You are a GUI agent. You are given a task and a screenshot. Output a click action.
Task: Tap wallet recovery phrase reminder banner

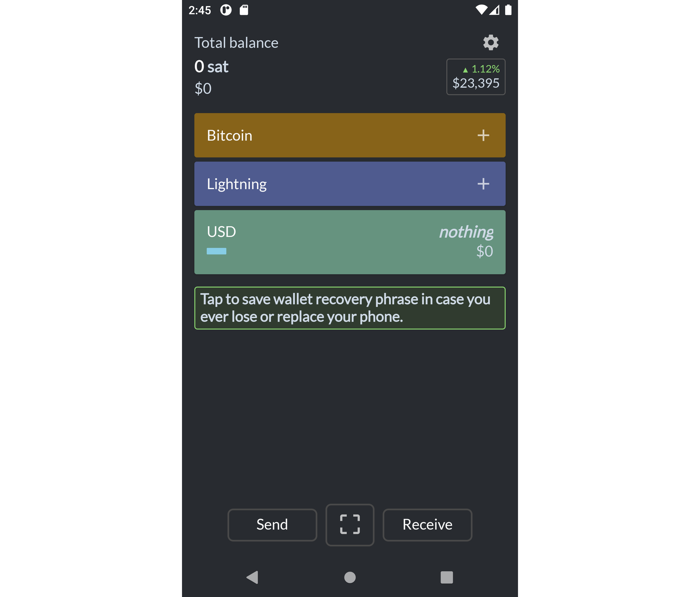tap(350, 307)
